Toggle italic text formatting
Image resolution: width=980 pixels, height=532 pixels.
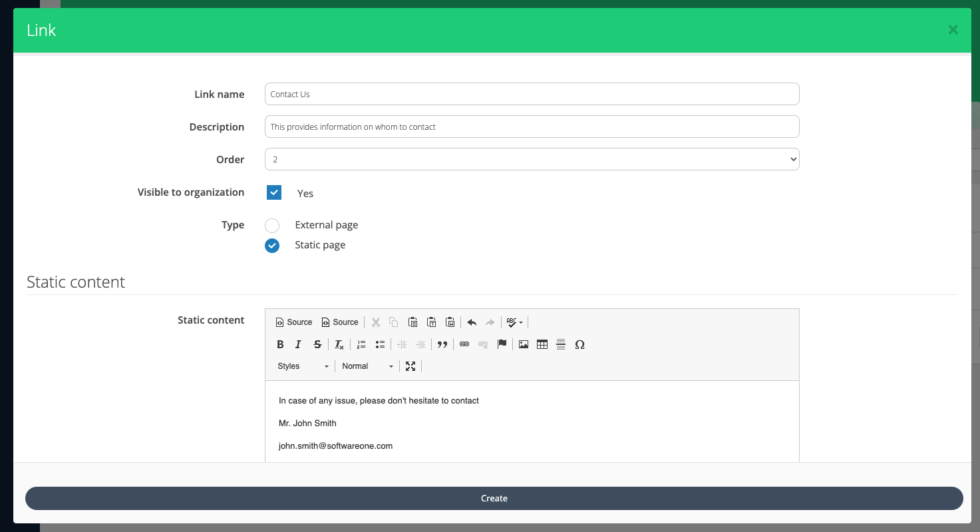[x=298, y=344]
